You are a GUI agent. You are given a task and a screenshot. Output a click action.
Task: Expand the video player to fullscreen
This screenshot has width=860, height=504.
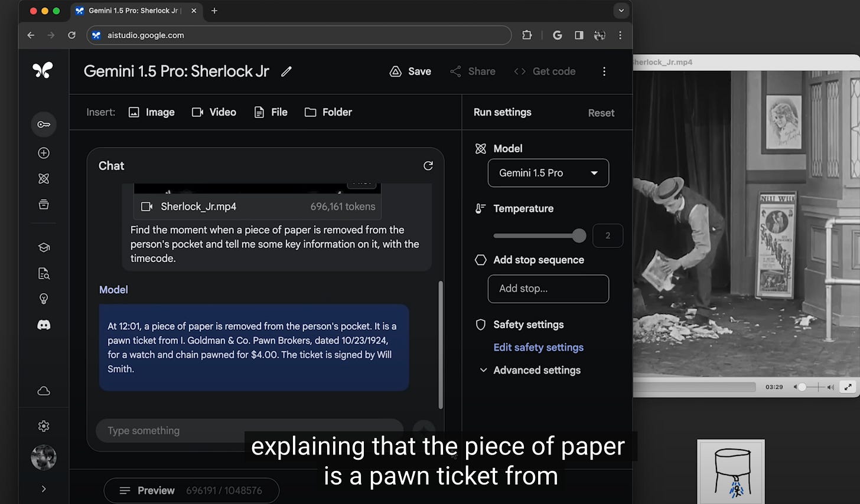[848, 387]
